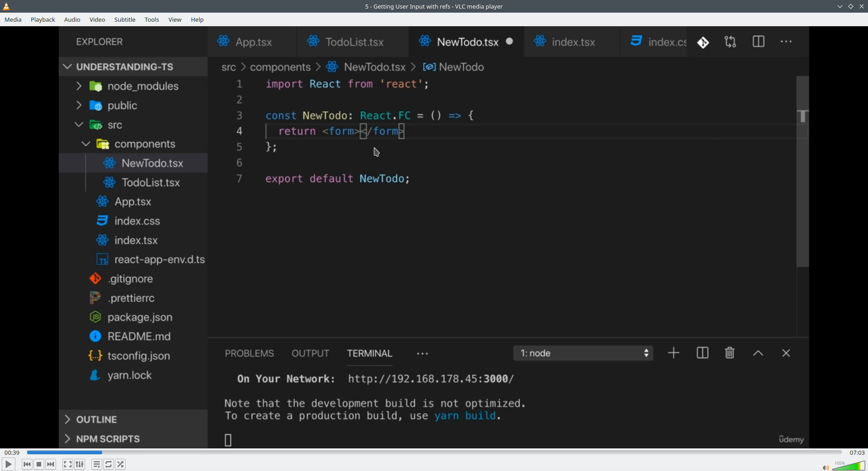The width and height of the screenshot is (868, 471).
Task: Toggle fullscreen video mode
Action: [x=67, y=464]
